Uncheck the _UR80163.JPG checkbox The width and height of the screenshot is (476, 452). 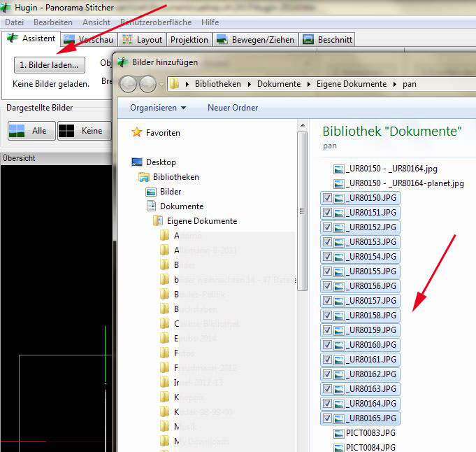[327, 389]
